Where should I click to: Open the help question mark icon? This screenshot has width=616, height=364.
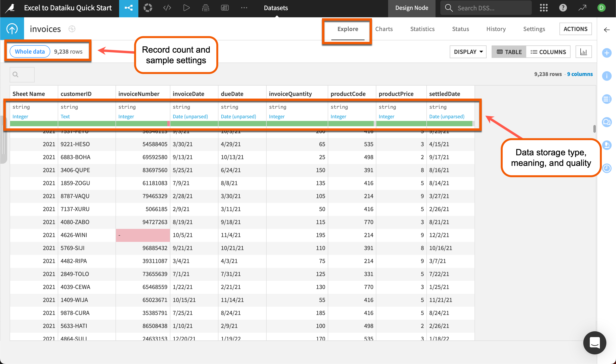coord(563,8)
